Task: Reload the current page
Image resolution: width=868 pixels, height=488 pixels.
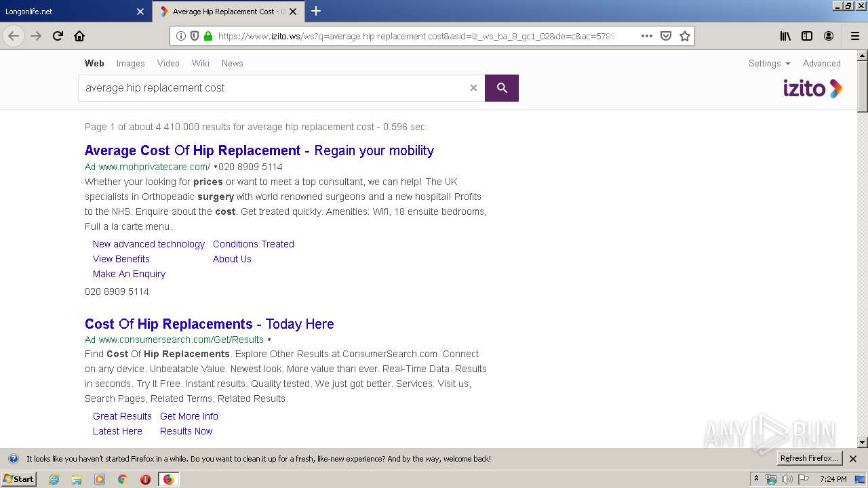Action: point(58,36)
